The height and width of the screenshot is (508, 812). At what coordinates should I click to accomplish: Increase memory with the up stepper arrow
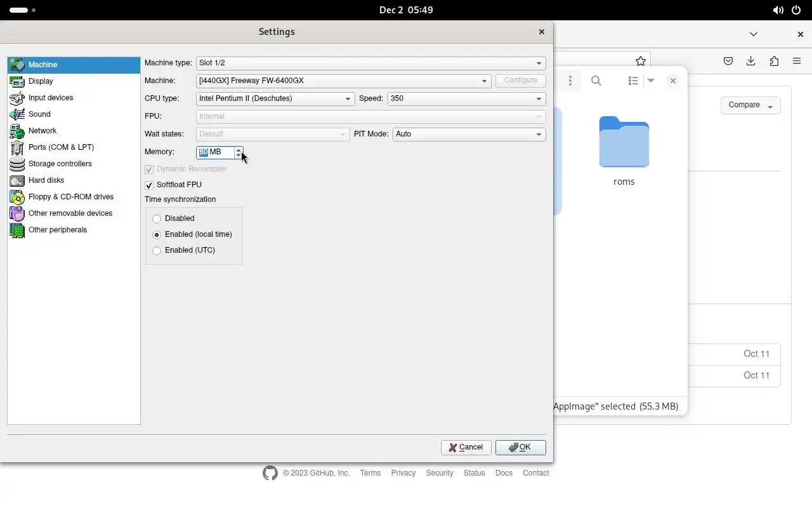click(x=239, y=150)
